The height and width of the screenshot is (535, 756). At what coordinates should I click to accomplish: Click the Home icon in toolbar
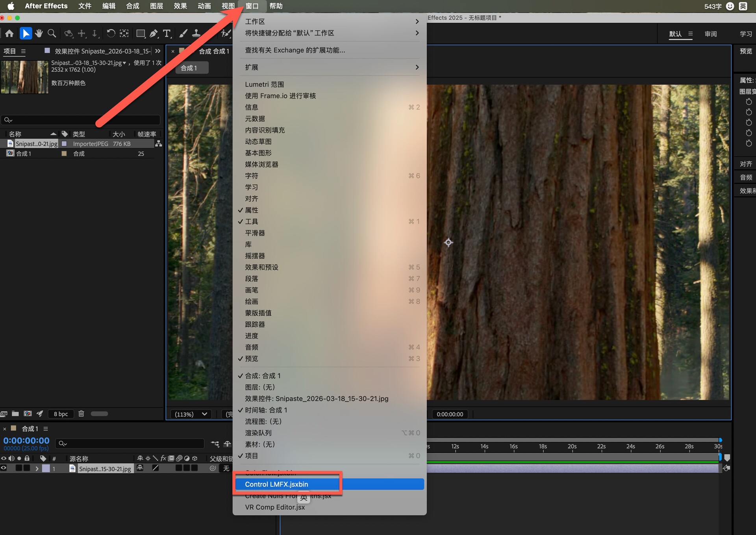(x=9, y=33)
